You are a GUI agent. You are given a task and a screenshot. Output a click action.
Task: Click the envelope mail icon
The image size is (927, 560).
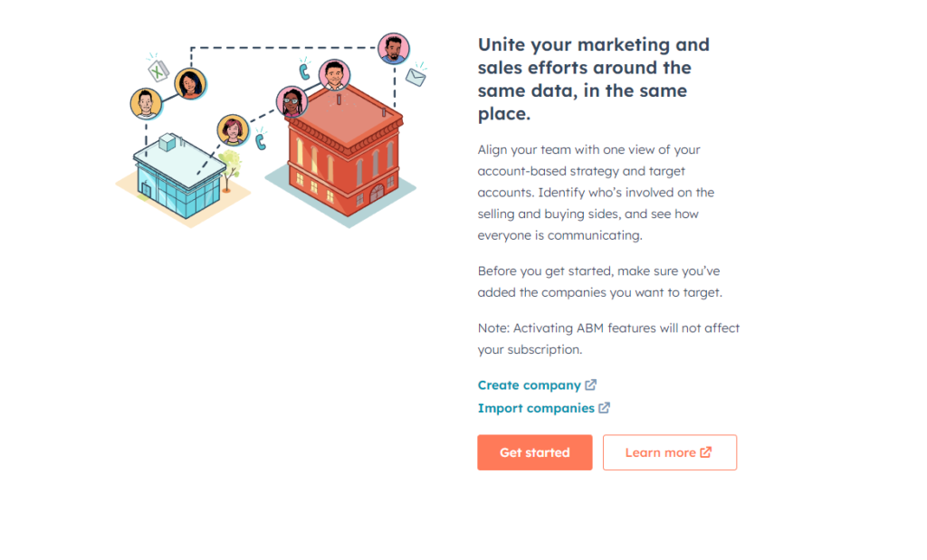416,77
